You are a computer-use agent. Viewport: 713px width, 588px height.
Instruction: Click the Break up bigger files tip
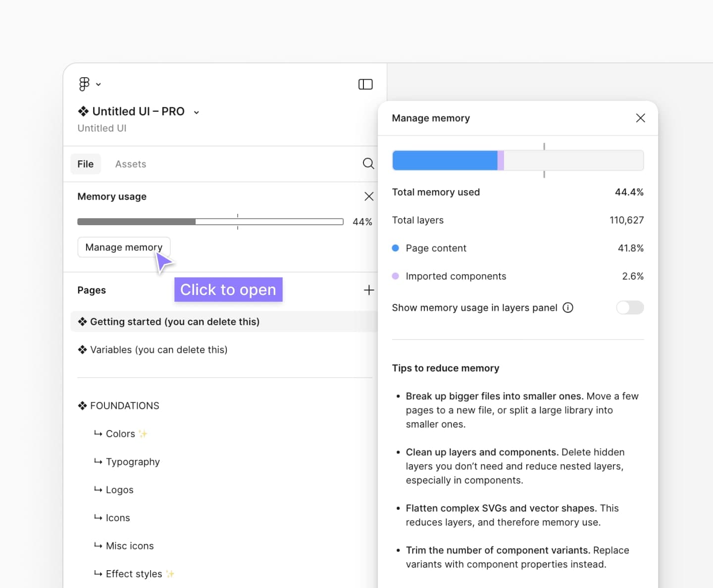point(522,410)
